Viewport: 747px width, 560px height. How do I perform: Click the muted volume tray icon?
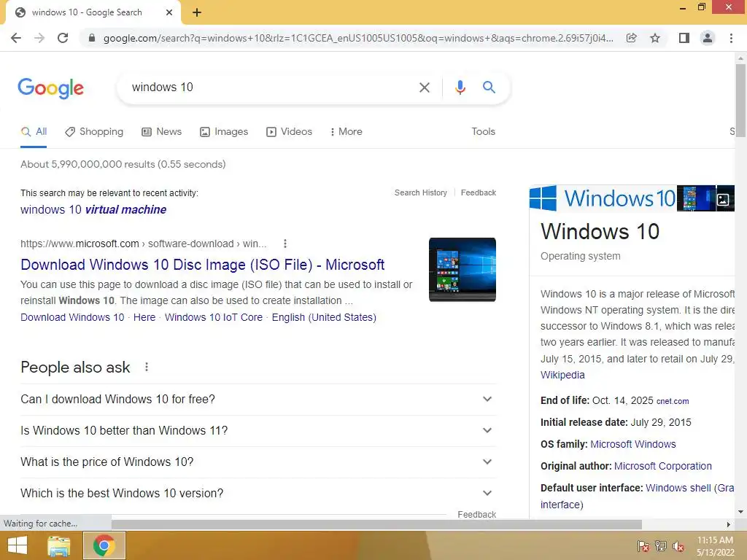pyautogui.click(x=678, y=546)
